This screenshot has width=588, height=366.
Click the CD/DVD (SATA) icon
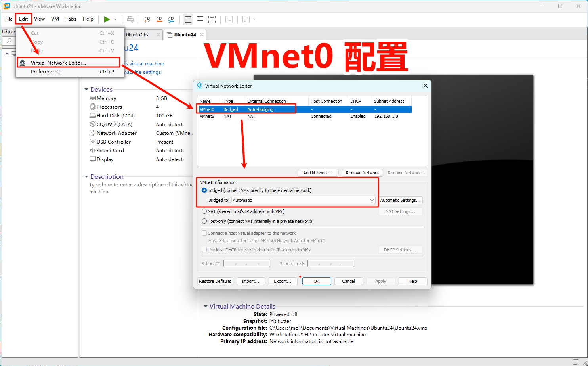[93, 124]
